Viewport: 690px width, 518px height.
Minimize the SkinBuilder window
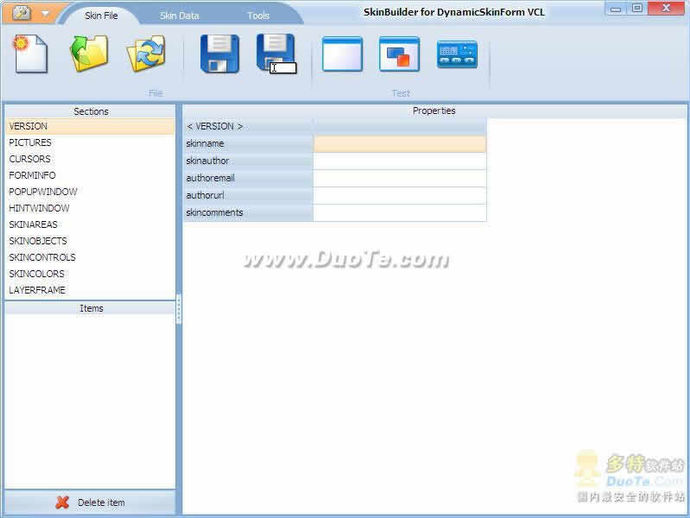(616, 8)
